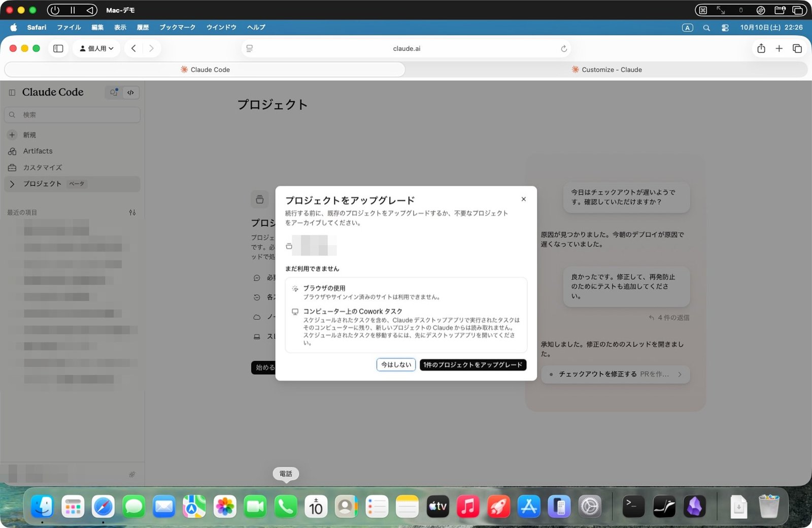Select the Claude Code tab
This screenshot has height=528, width=812.
pos(205,70)
